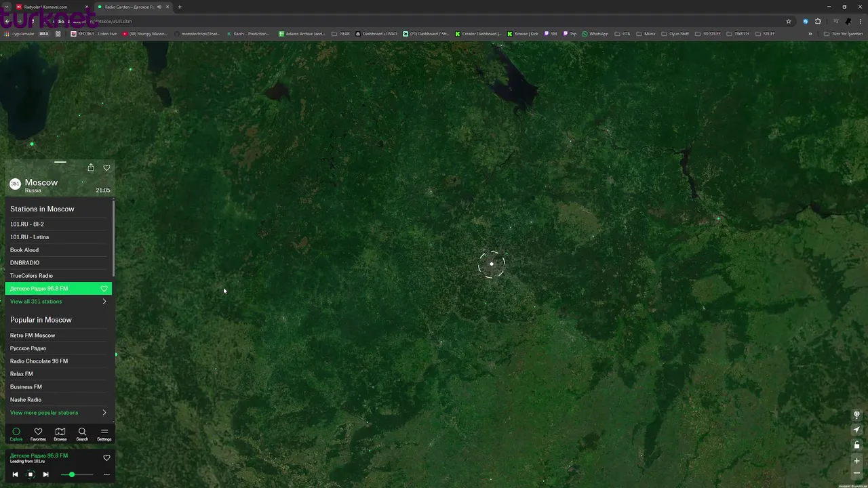The height and width of the screenshot is (488, 868).
Task: Click the grid icon bookmark beside IKEA
Action: [x=58, y=34]
